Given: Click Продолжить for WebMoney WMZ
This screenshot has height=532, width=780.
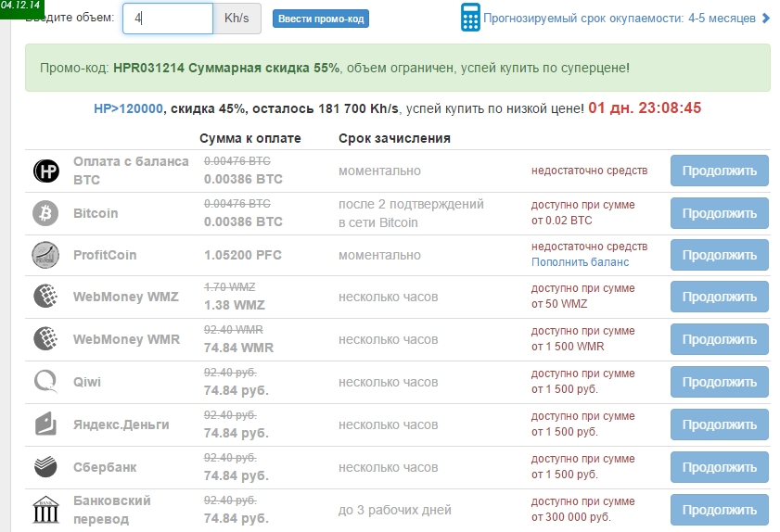Looking at the screenshot, I should pyautogui.click(x=719, y=297).
